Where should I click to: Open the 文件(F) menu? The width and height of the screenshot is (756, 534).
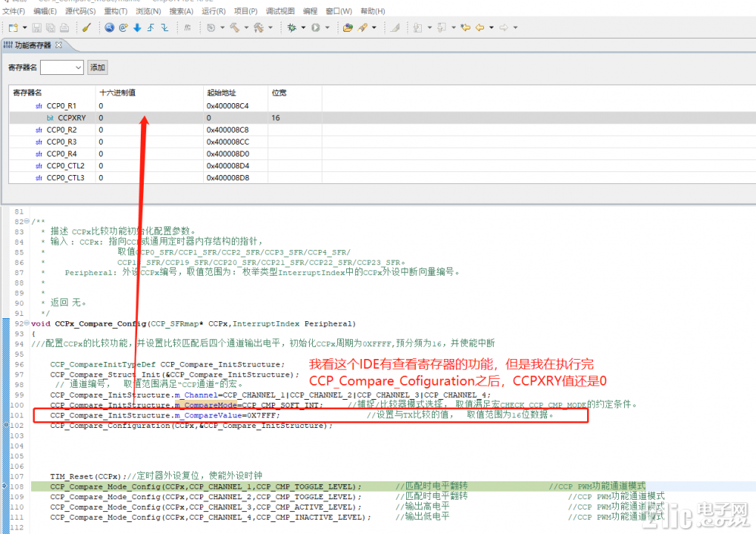pyautogui.click(x=13, y=11)
